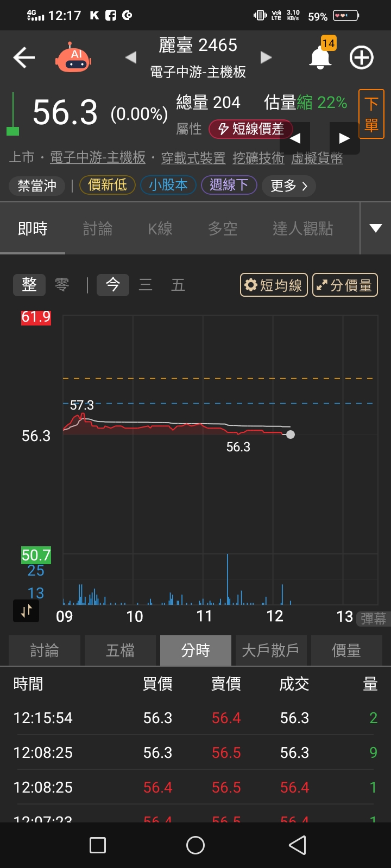
Task: Toggle chart swap arrows icon
Action: (x=26, y=611)
